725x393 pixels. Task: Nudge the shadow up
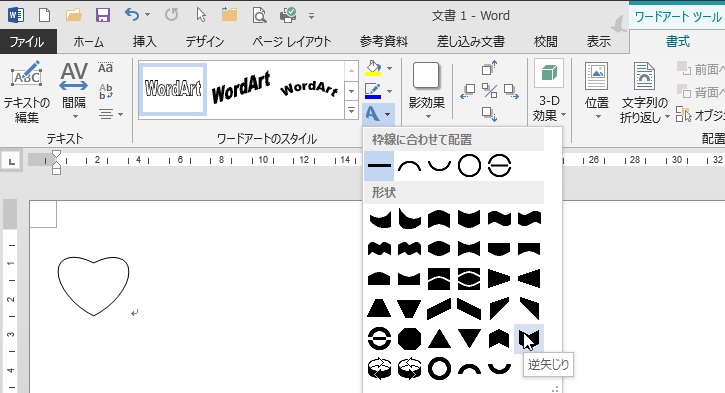pyautogui.click(x=489, y=68)
